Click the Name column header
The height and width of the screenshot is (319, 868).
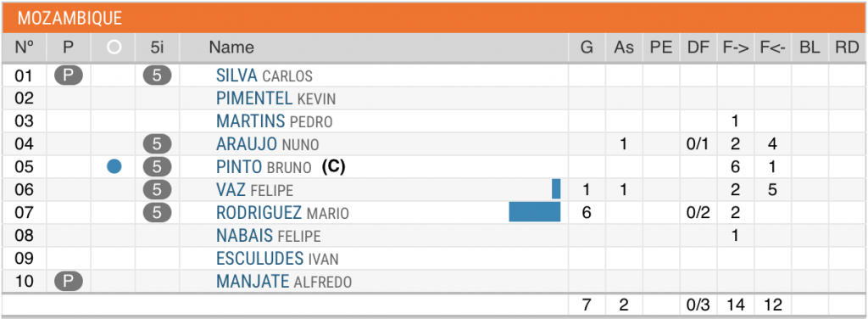pos(231,48)
